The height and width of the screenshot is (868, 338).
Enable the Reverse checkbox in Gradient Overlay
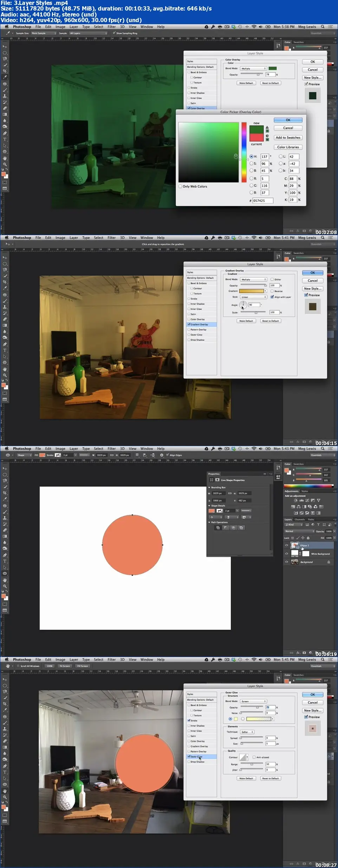[272, 291]
